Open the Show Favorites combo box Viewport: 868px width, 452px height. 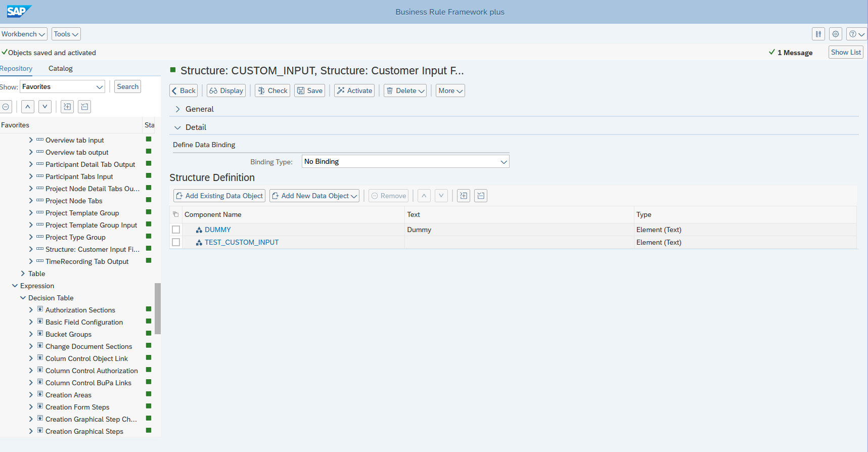click(62, 87)
